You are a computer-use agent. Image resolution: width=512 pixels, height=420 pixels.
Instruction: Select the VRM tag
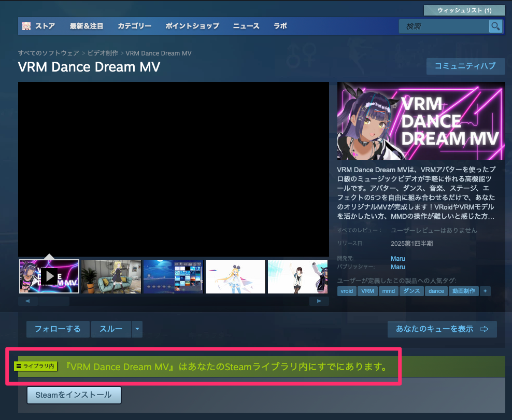coord(367,291)
